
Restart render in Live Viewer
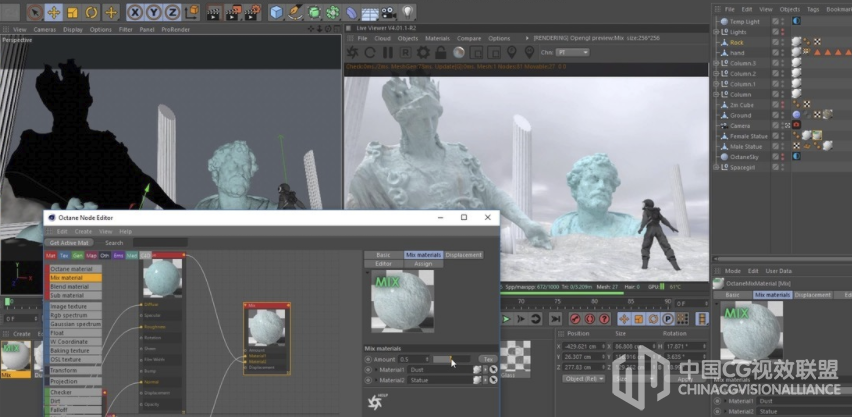coord(370,52)
